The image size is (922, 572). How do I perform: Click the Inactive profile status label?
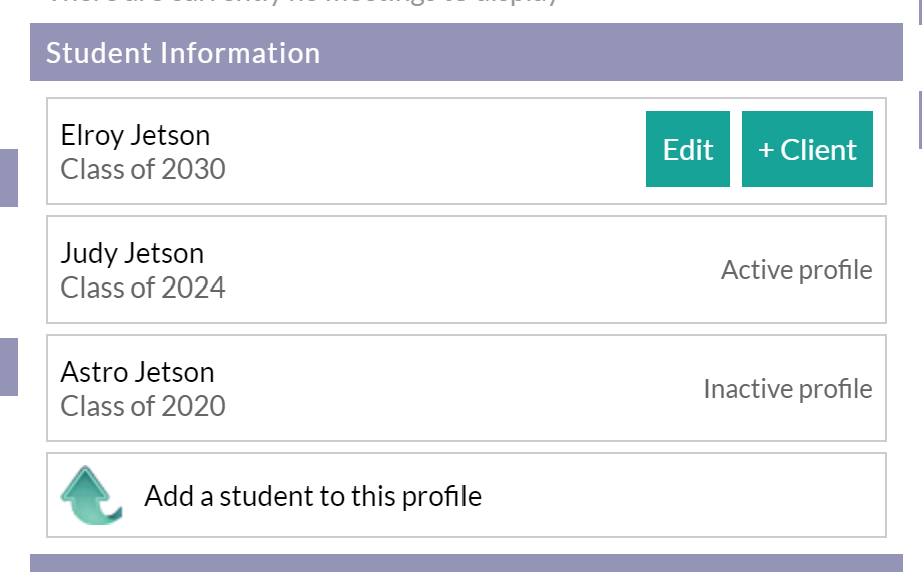(x=788, y=389)
